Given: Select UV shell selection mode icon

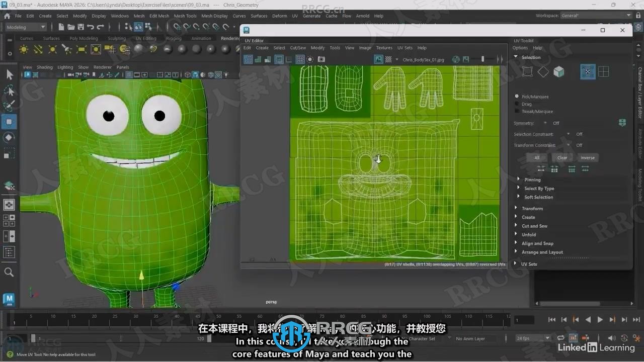Looking at the screenshot, I should 603,72.
